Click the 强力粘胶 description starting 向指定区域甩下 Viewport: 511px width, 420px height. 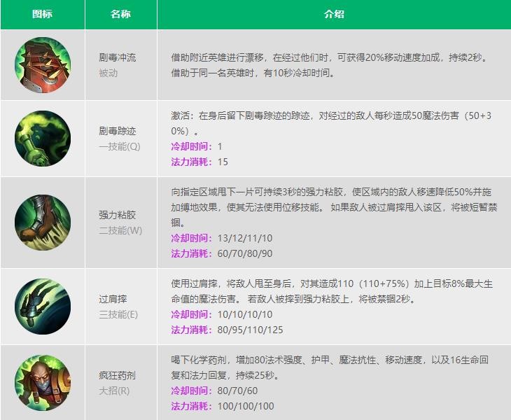click(x=335, y=207)
